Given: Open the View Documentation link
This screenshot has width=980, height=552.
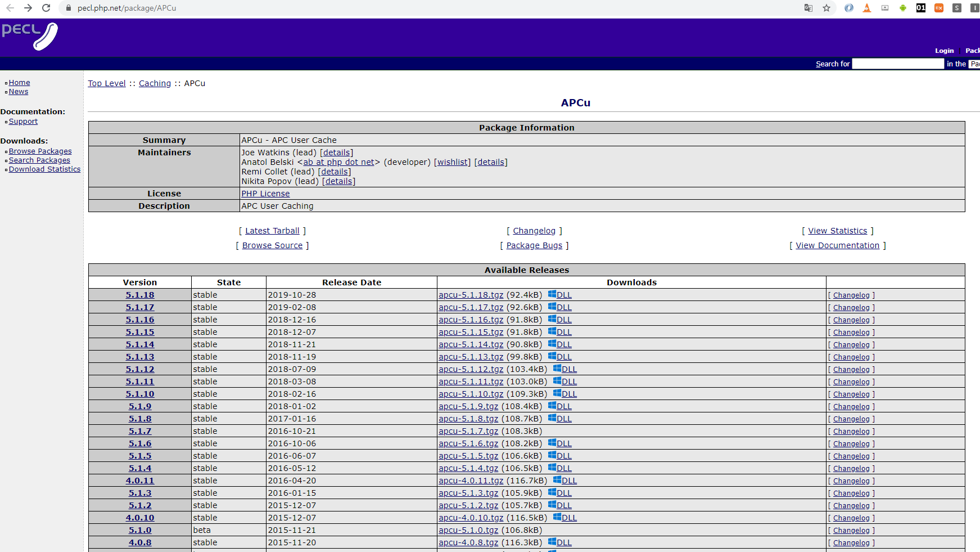Looking at the screenshot, I should point(838,245).
